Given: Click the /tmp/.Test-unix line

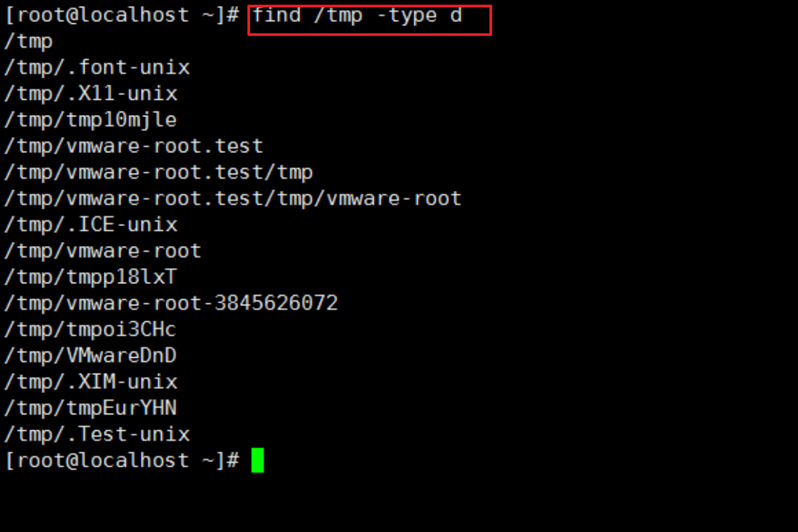Looking at the screenshot, I should [x=97, y=434].
